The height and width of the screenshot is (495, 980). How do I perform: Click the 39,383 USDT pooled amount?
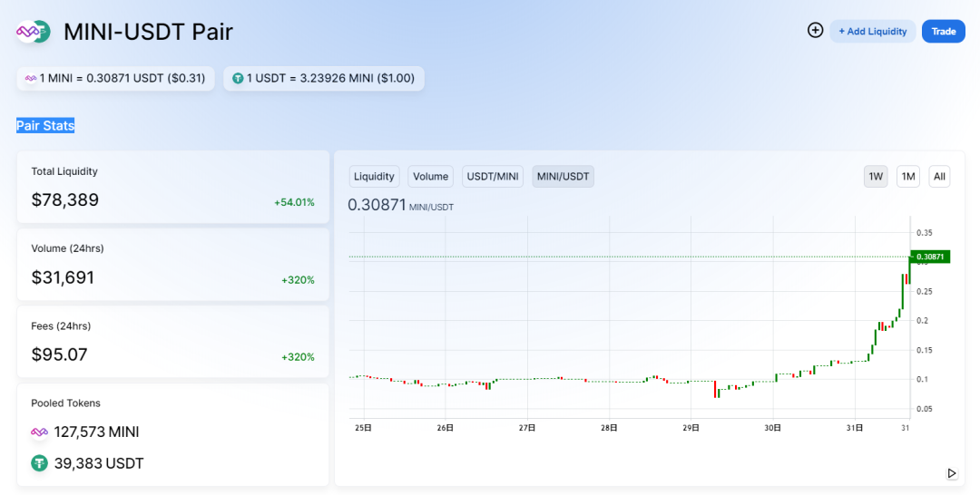[99, 463]
